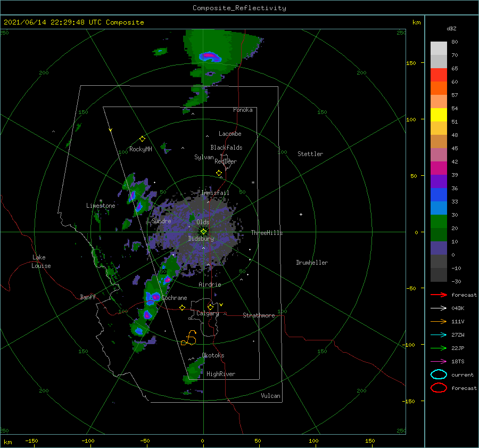This screenshot has height=448, width=479.
Task: Click the orange storm symbol south of Calgary
Action: pos(189,338)
